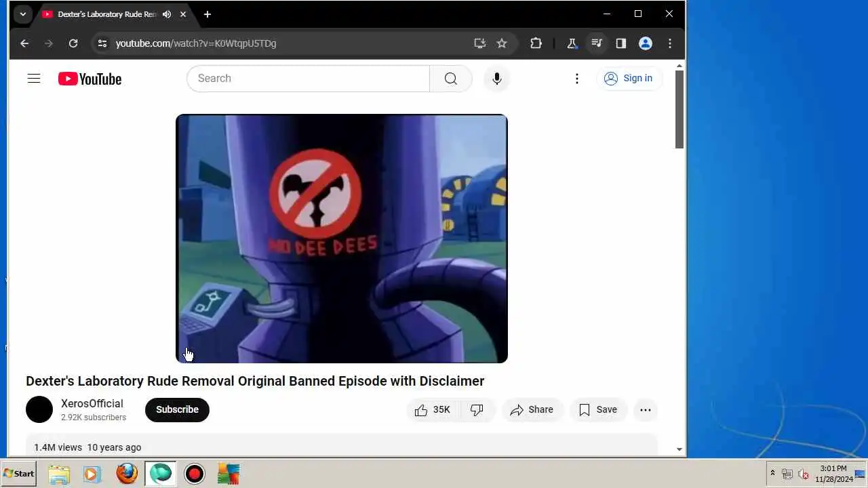Close the Dexter's Laboratory tab
868x488 pixels.
coord(183,14)
